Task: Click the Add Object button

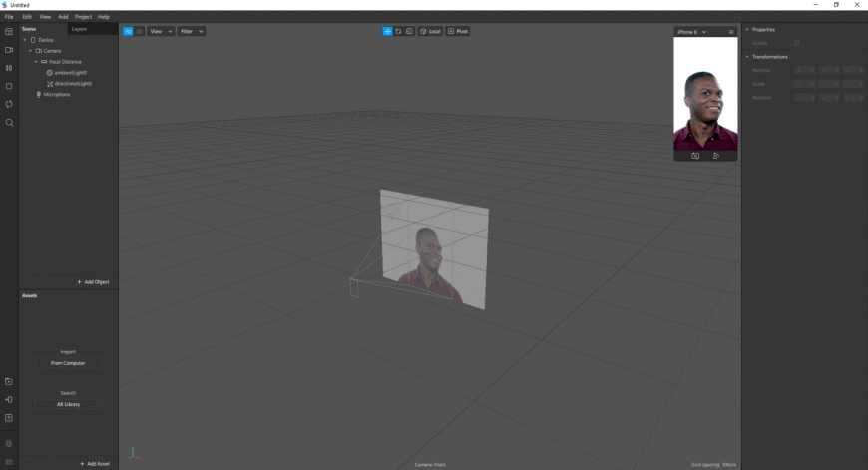Action: (93, 282)
